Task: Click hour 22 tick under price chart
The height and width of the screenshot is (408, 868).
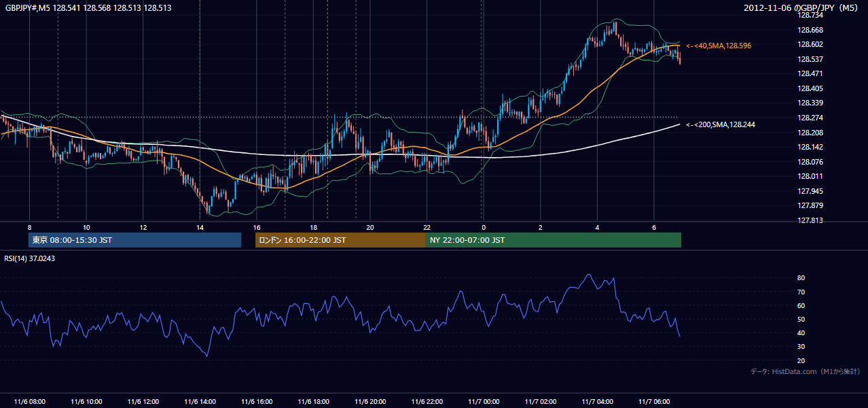Action: coord(427,227)
